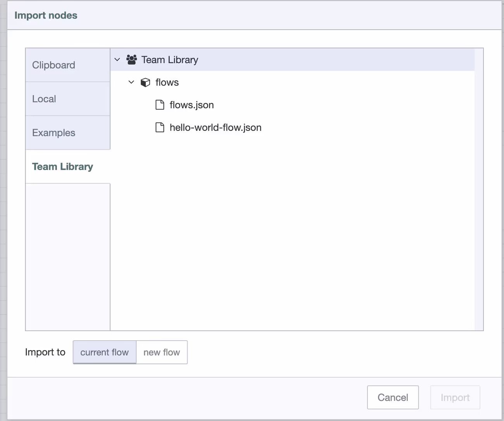Click the hello-world-flow.json document icon
This screenshot has height=421, width=504.
(160, 127)
